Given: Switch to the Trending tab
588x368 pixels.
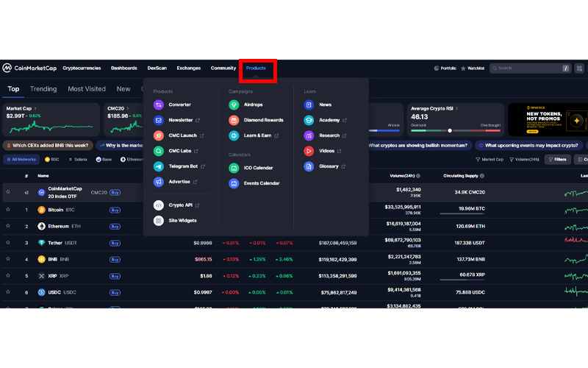Looking at the screenshot, I should coord(43,89).
